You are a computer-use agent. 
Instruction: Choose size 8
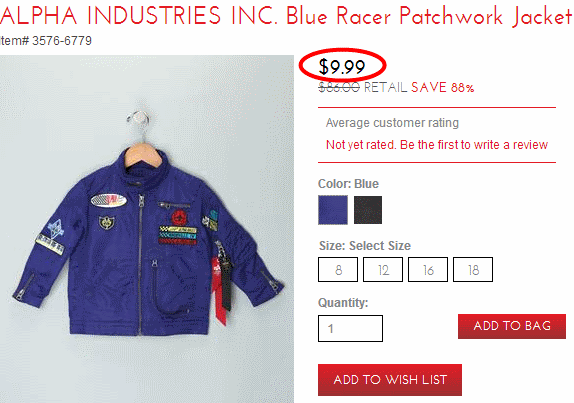click(x=338, y=270)
